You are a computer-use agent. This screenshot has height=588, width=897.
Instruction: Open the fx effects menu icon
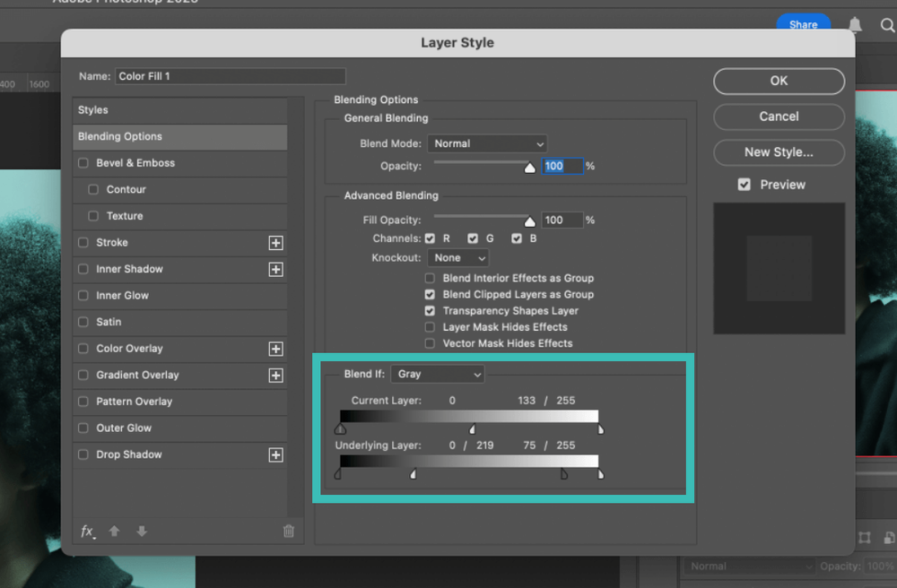click(88, 532)
